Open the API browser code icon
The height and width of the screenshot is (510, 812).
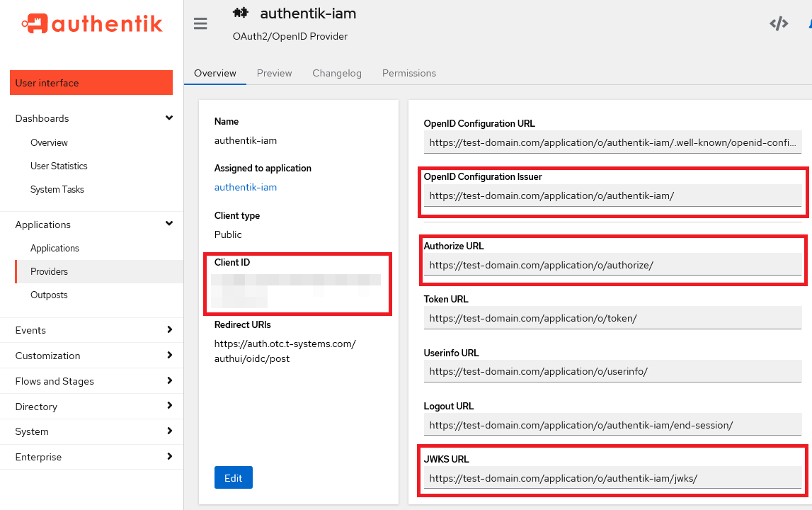click(779, 24)
